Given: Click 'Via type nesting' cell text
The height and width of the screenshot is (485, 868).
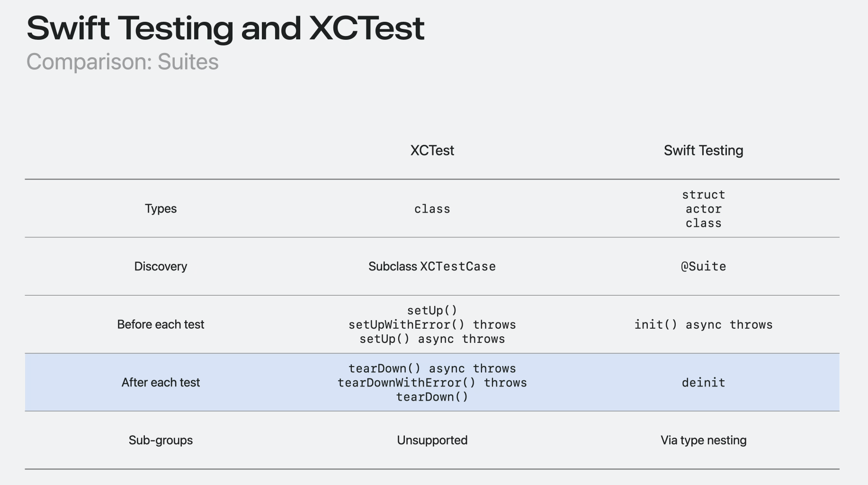Looking at the screenshot, I should click(x=703, y=440).
